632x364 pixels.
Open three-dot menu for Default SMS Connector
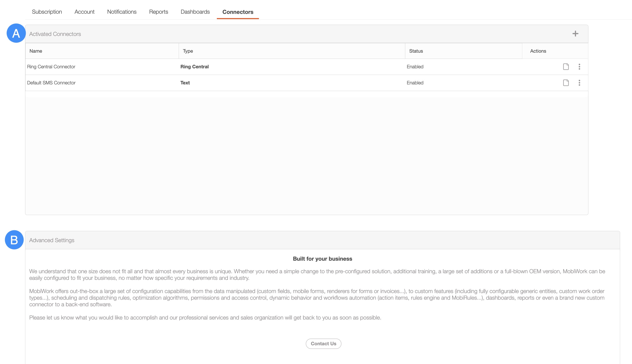pos(579,83)
